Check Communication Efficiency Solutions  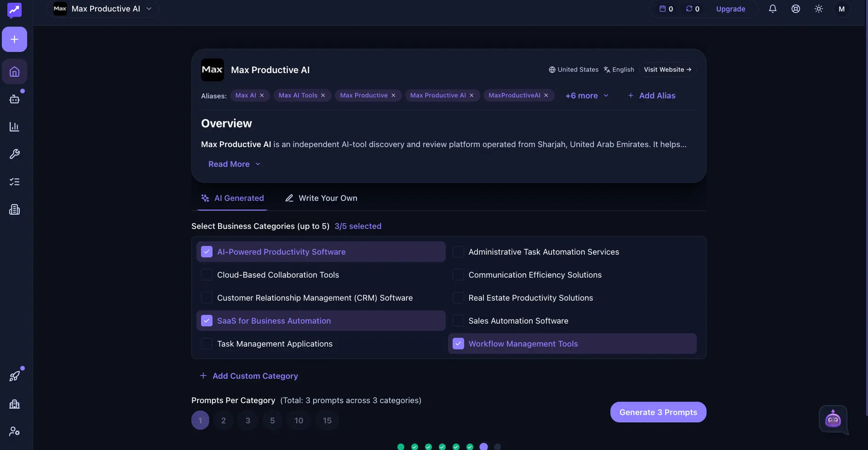(x=458, y=275)
